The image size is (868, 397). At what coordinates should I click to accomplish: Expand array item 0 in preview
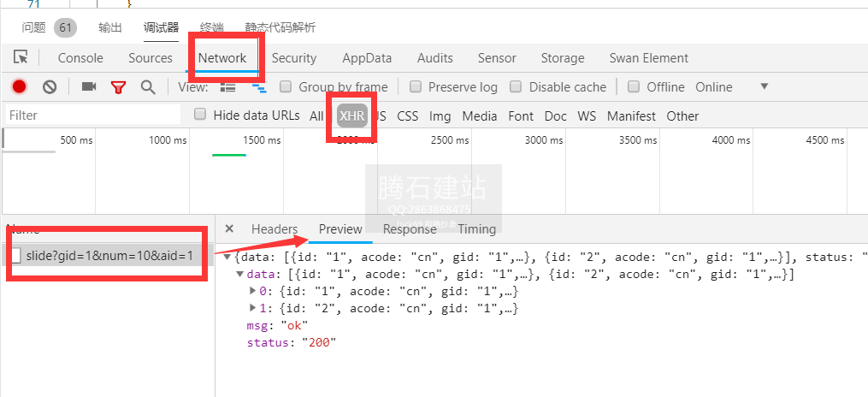point(252,291)
